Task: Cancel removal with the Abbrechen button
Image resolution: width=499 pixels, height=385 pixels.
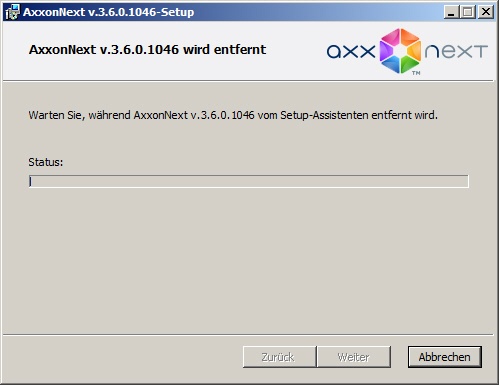Action: [x=445, y=357]
